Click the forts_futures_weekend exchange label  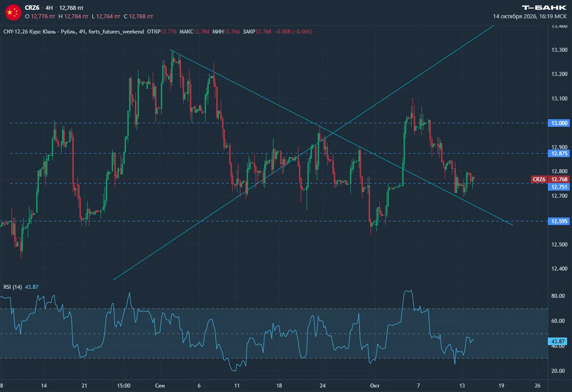(x=116, y=32)
